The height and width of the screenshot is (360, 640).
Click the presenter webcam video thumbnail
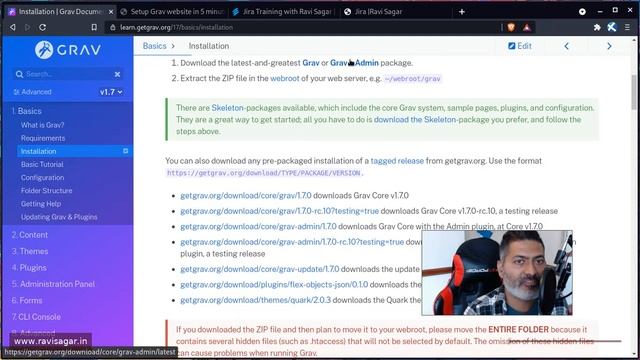tap(497, 273)
